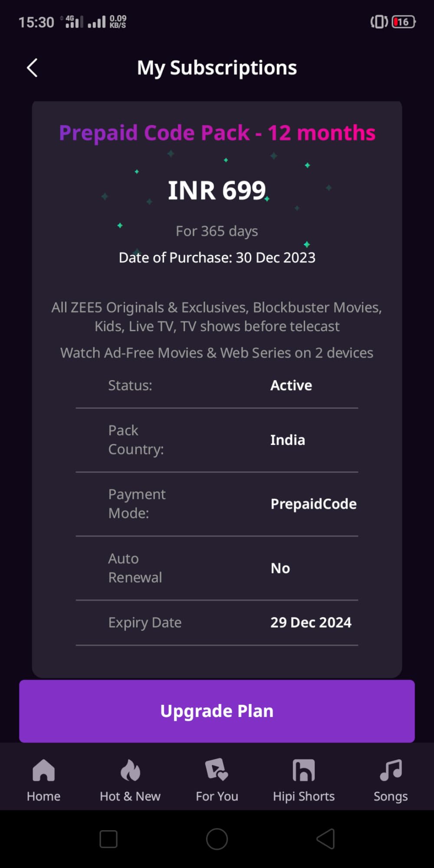Tap the Expiry Date row
The width and height of the screenshot is (434, 868).
click(x=217, y=622)
